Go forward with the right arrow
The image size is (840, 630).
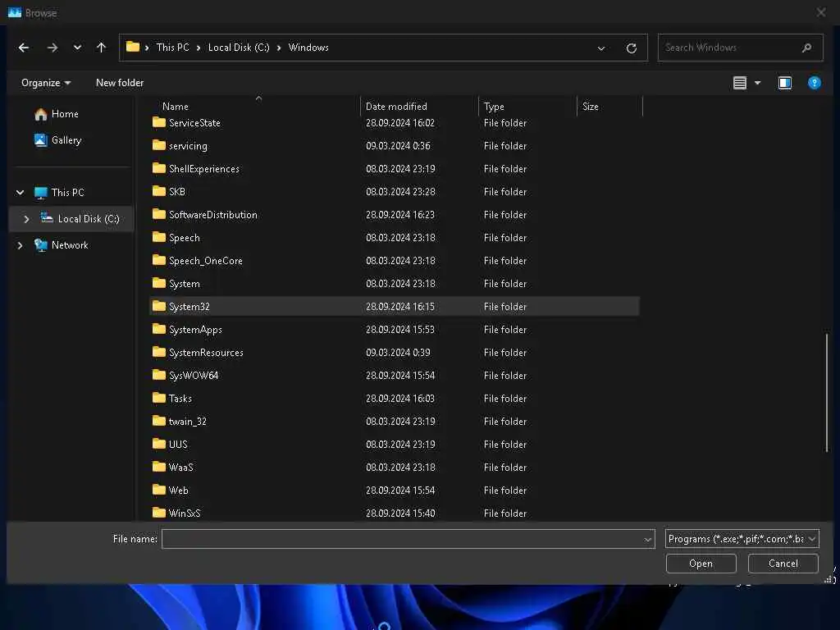click(x=52, y=48)
